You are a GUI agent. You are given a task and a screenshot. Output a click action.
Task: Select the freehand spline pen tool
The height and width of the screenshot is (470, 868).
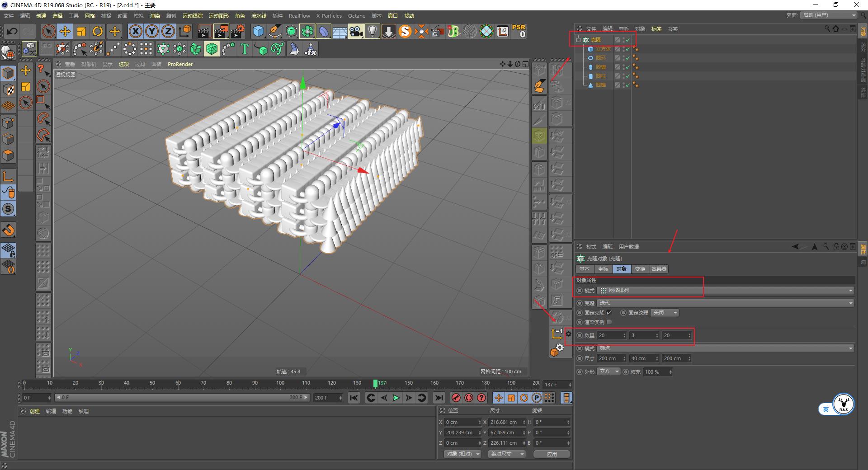[275, 31]
